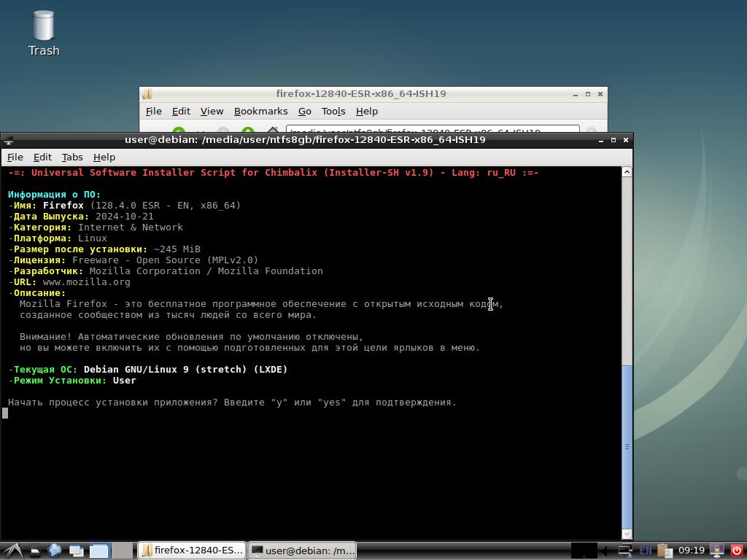Open Help menu in the file manager window
Viewport: 747px width, 560px height.
pos(366,111)
